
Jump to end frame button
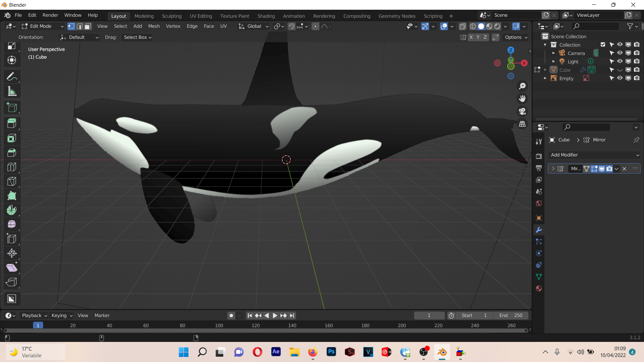coord(292,315)
